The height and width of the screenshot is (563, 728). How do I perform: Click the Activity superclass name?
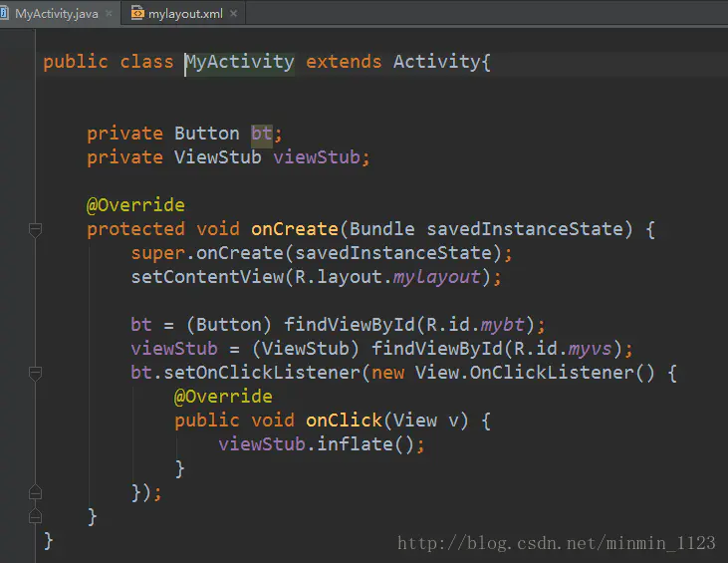coord(436,62)
